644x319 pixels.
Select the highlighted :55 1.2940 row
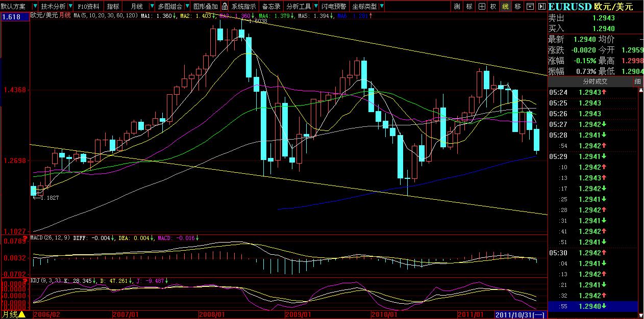click(593, 306)
